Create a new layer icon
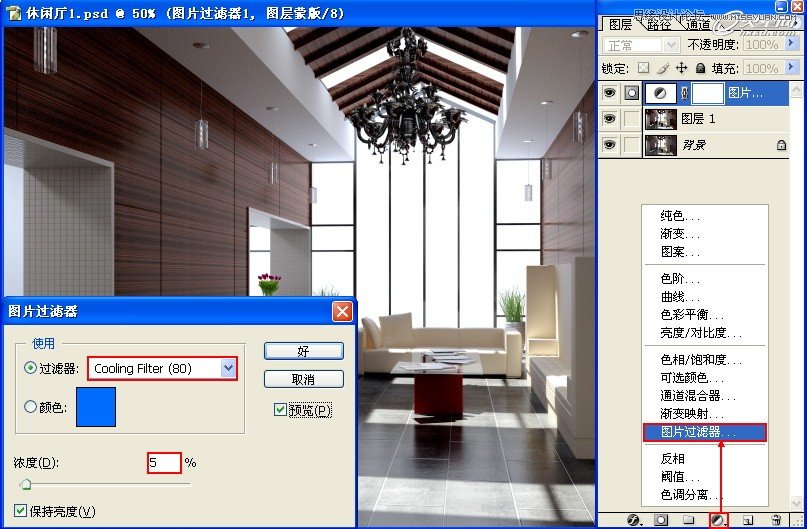The width and height of the screenshot is (807, 529). (x=748, y=520)
